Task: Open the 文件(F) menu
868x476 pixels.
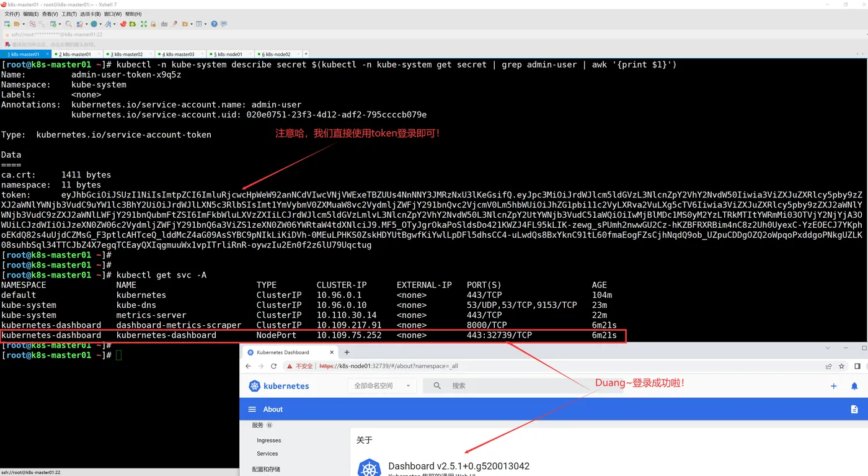Action: [x=12, y=14]
